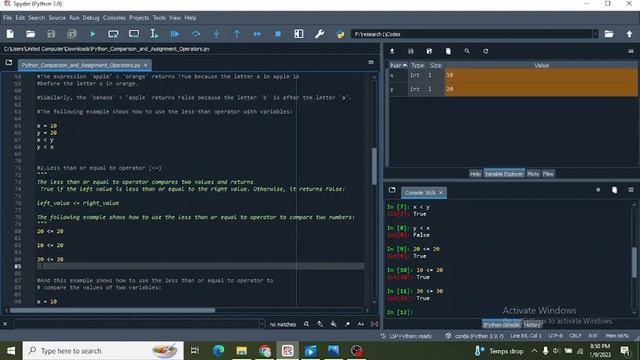
Task: Run the current cell
Action: click(x=113, y=34)
